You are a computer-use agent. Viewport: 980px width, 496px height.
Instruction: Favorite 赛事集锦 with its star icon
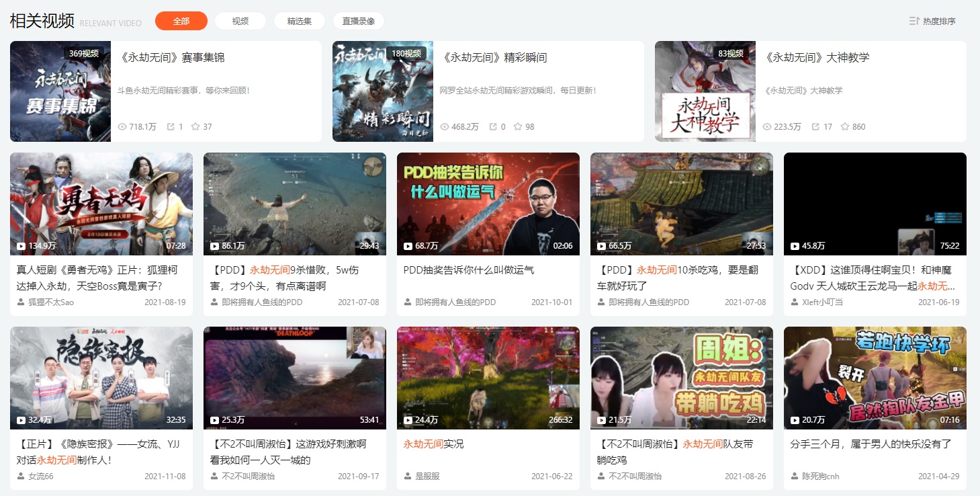[195, 126]
